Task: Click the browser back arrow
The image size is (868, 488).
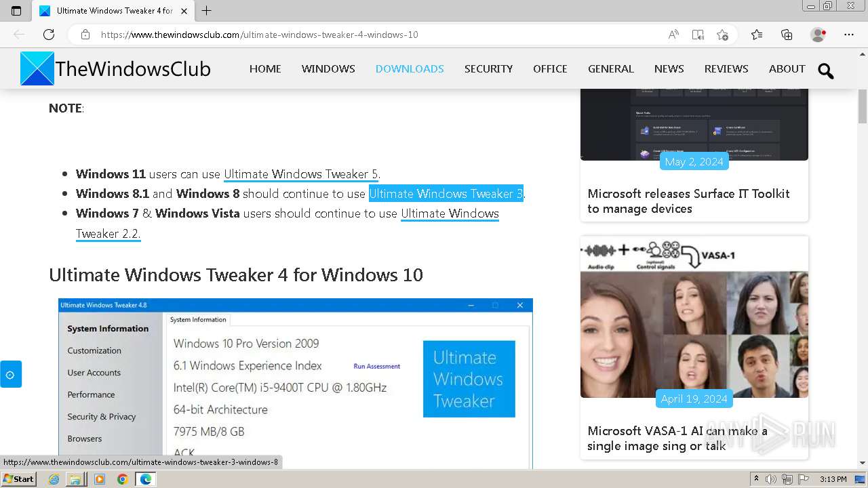Action: 19,35
